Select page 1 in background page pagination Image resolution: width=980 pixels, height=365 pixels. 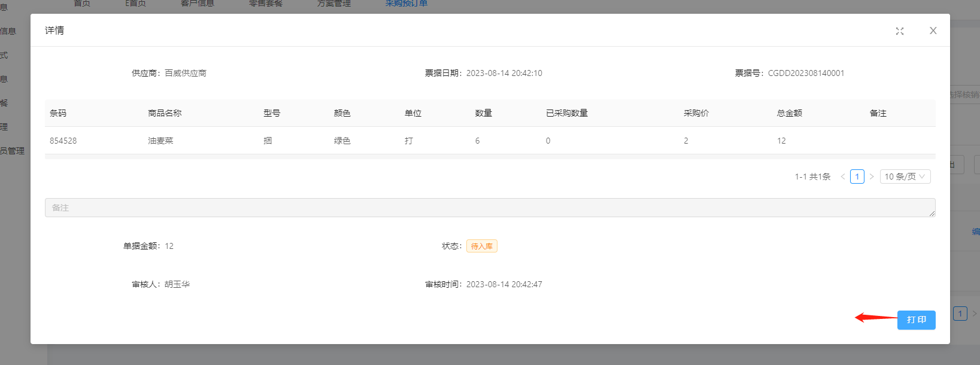[x=960, y=314]
